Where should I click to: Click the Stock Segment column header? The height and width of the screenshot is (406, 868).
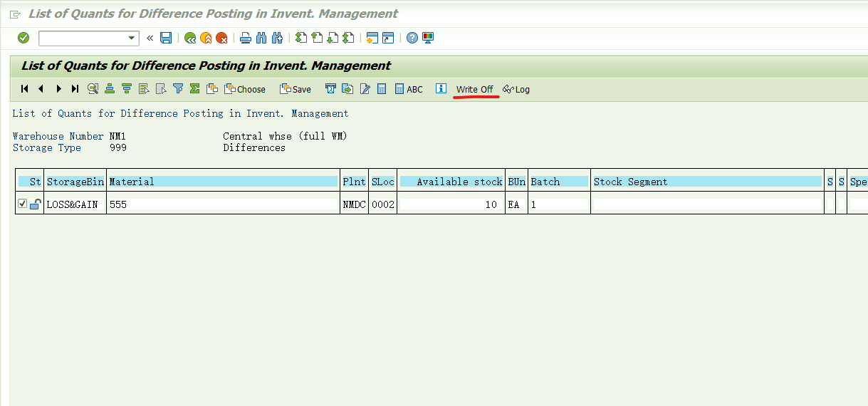(707, 182)
